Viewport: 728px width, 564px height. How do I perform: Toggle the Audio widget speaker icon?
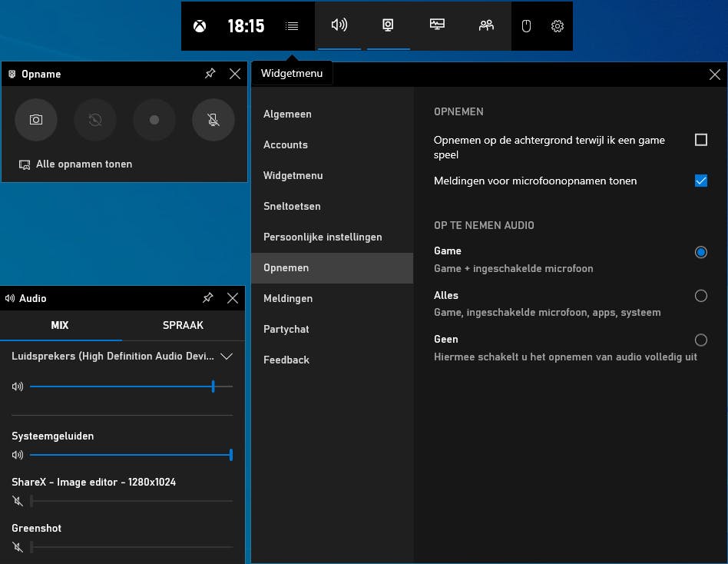pyautogui.click(x=339, y=25)
